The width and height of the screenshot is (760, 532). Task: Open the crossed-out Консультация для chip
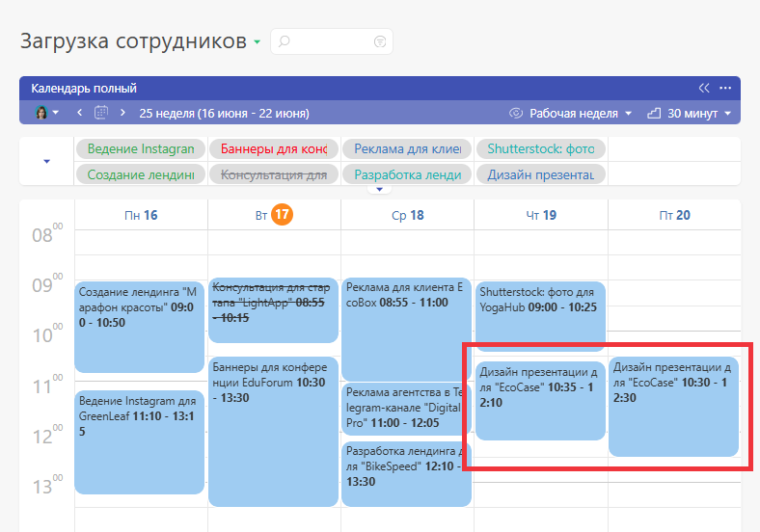(274, 174)
